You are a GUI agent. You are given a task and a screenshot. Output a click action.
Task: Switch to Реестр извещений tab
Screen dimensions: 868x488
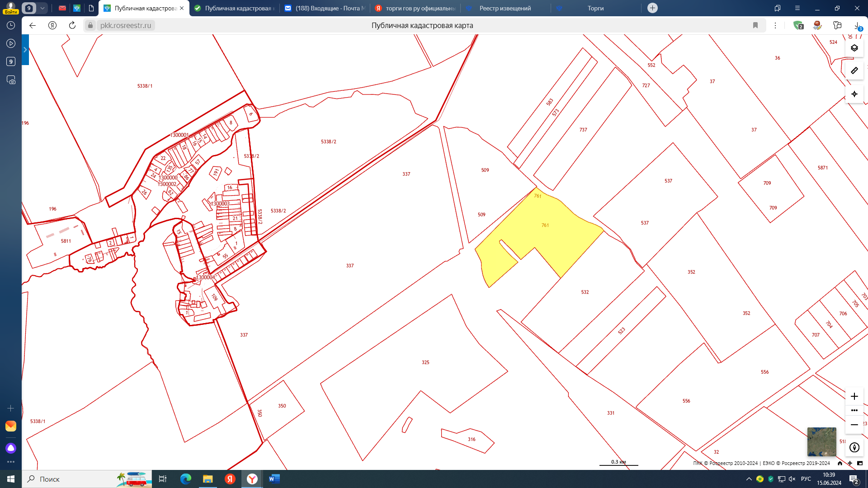[x=505, y=8]
